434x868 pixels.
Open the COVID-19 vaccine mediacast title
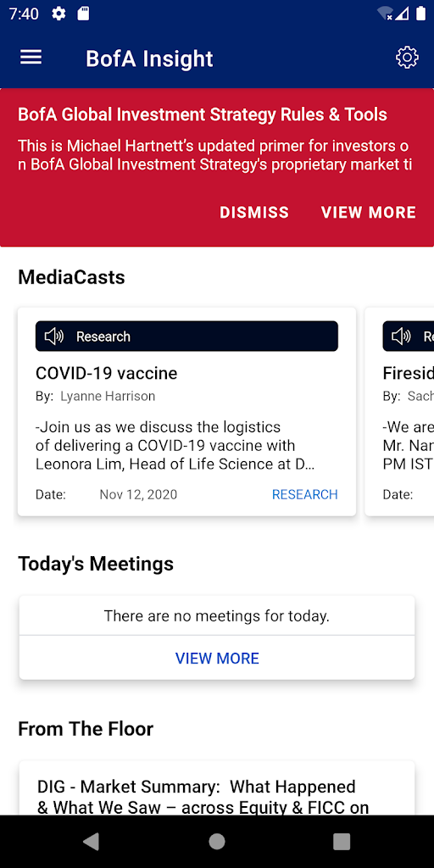(106, 373)
